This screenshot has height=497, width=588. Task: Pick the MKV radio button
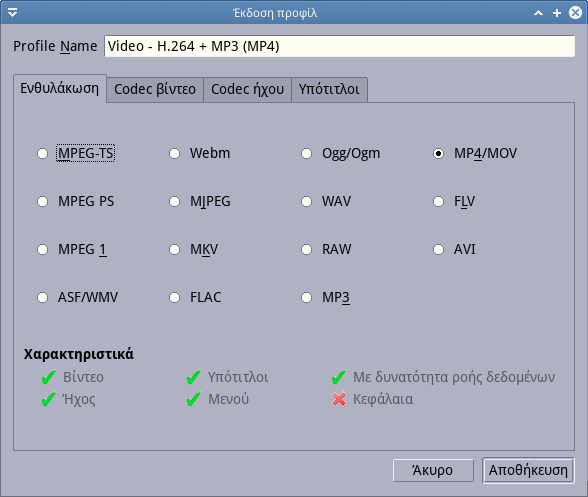(x=194, y=249)
